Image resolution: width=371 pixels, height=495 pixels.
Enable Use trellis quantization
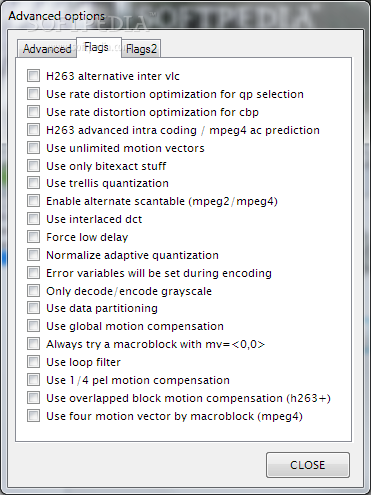point(33,183)
